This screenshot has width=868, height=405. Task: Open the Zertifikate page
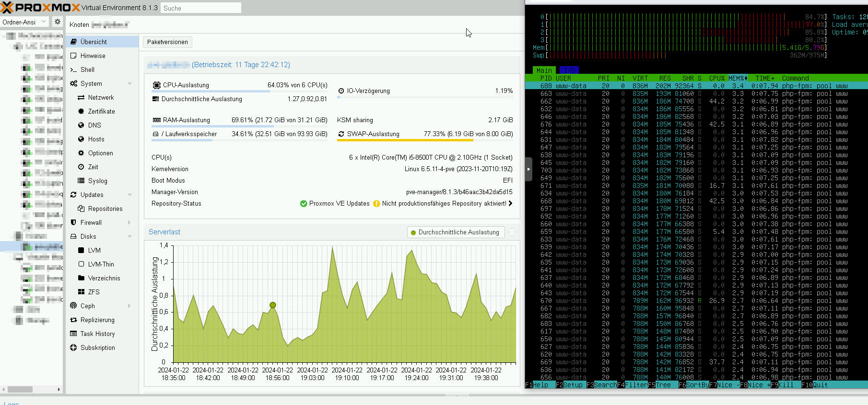coord(102,111)
